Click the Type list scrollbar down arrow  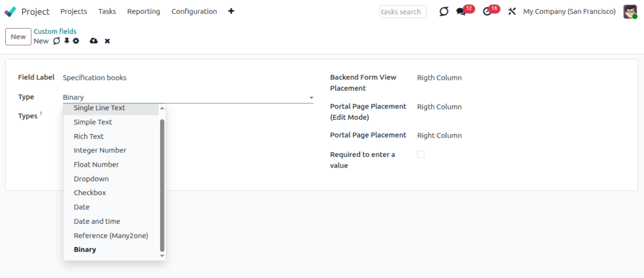click(x=162, y=256)
